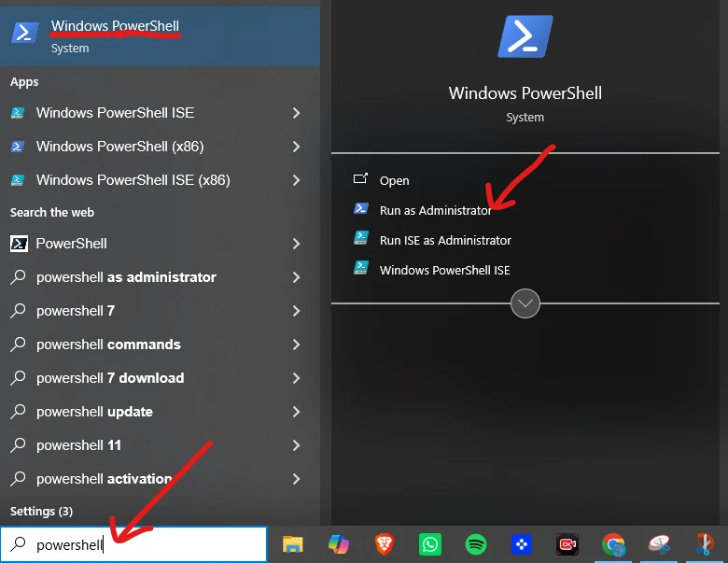Expand powershell 11 suggestion chevron
728x563 pixels.
click(x=296, y=445)
